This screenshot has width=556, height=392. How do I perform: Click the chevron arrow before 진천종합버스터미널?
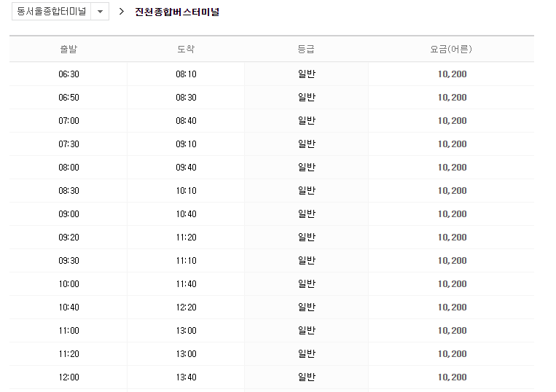click(x=122, y=12)
